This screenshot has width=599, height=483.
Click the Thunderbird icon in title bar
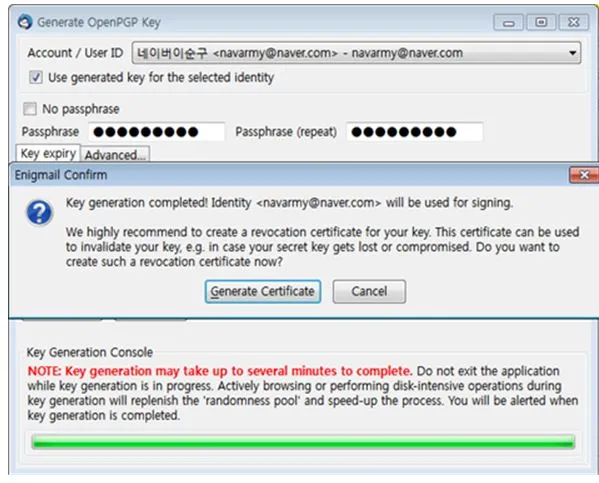pyautogui.click(x=25, y=22)
